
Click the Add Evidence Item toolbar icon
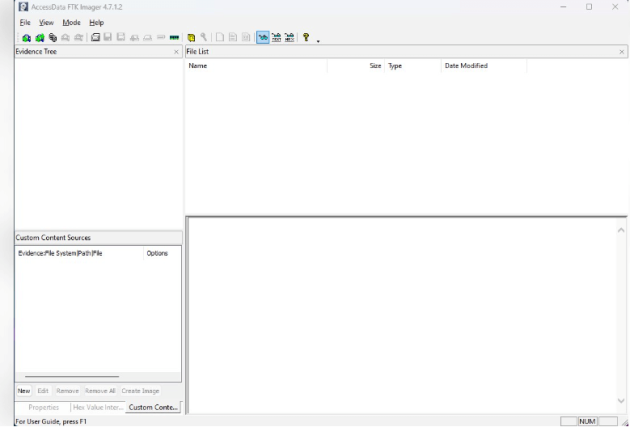pos(27,38)
